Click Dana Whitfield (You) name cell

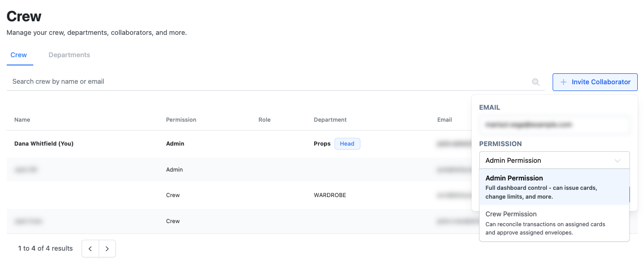(44, 144)
